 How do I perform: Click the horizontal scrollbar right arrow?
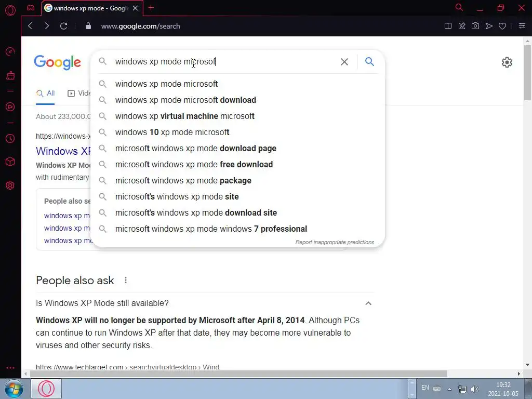(519, 374)
